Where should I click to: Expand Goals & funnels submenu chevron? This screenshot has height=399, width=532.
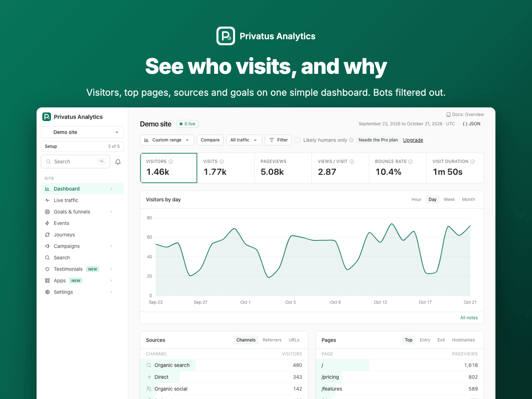pos(111,212)
